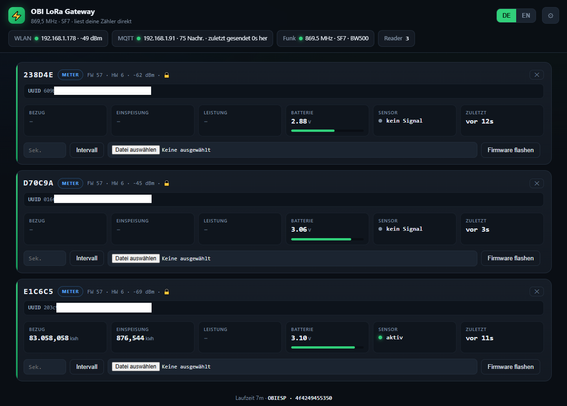This screenshot has height=406, width=567.
Task: Click the MQTT status chip
Action: point(192,38)
